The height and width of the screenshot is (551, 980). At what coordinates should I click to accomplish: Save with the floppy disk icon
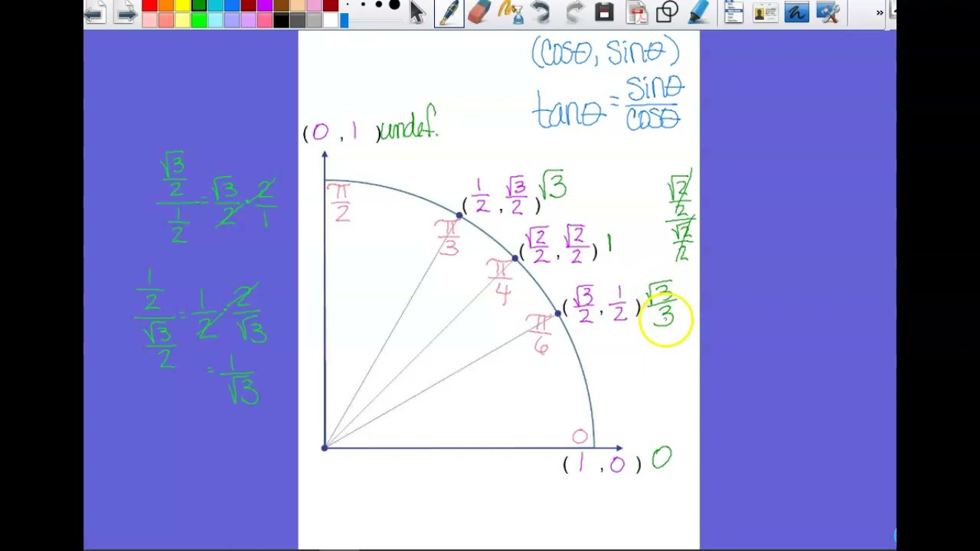pos(604,11)
